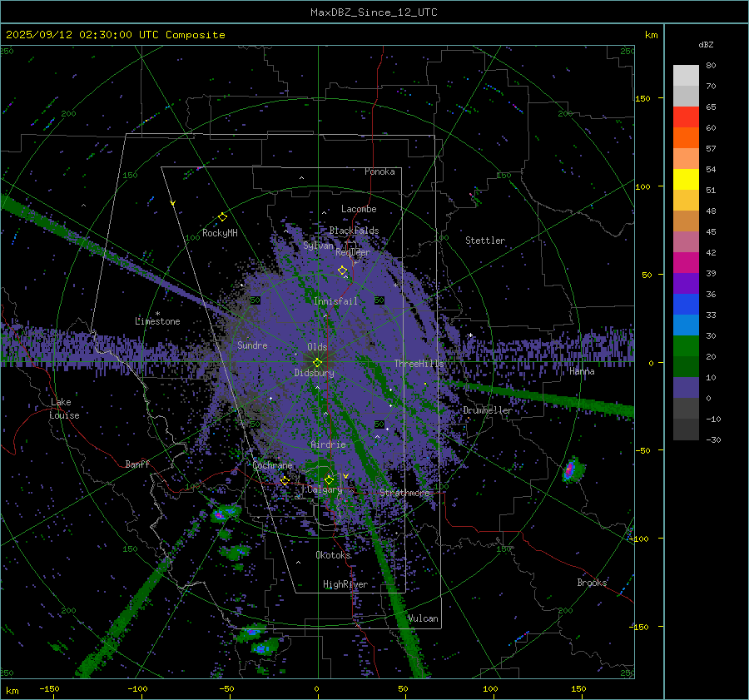Click the asterisk marker above Limestone
This screenshot has height=700, width=749.
tap(157, 314)
